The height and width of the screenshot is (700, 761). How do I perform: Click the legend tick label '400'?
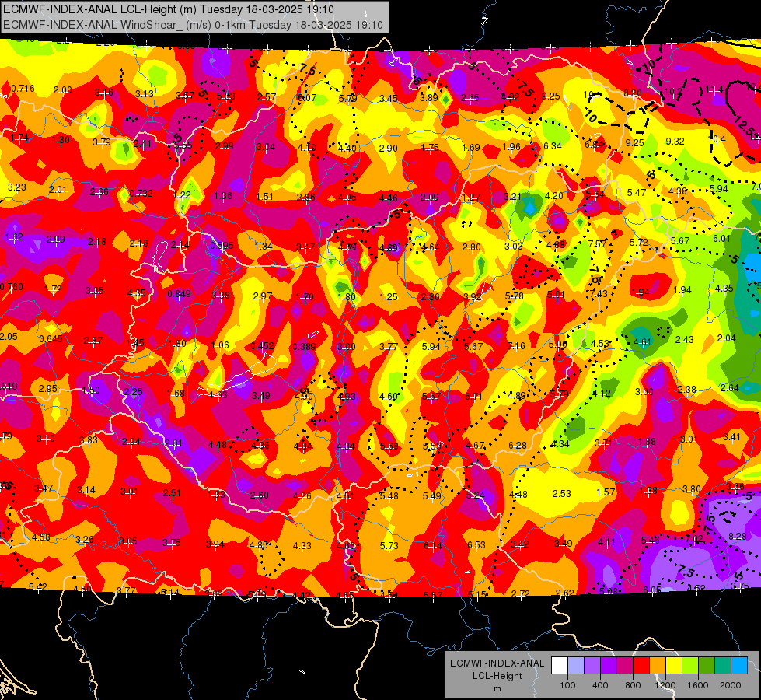600,685
